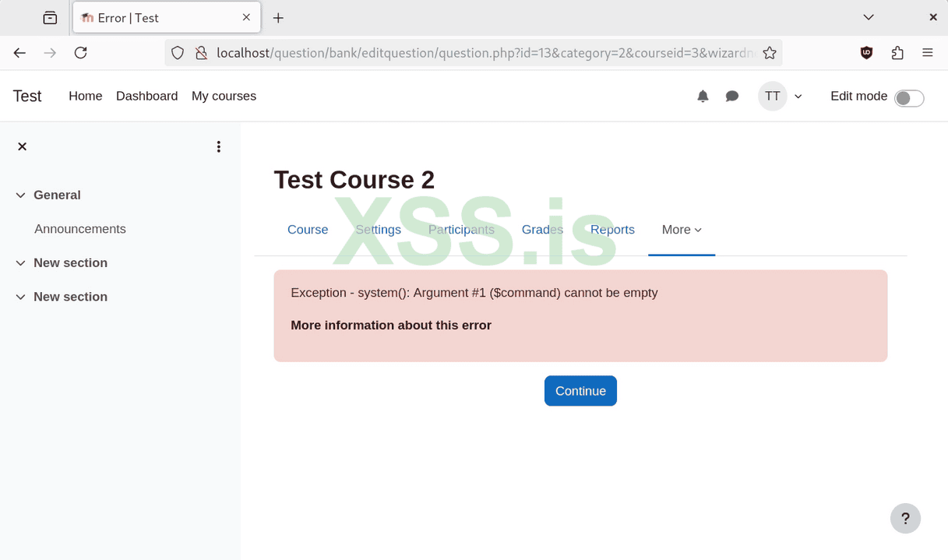Screen dimensions: 948x560
Task: Collapse the first New section
Action: click(20, 263)
